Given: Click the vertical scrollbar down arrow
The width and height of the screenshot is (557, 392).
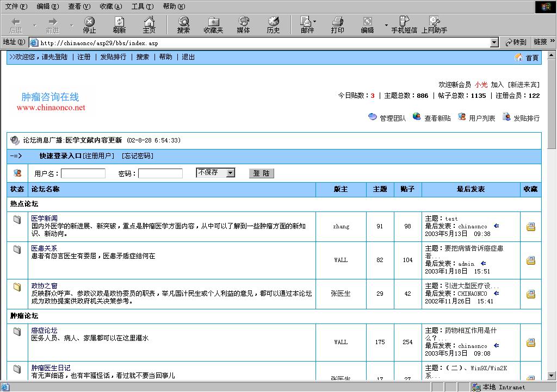Looking at the screenshot, I should [x=551, y=375].
